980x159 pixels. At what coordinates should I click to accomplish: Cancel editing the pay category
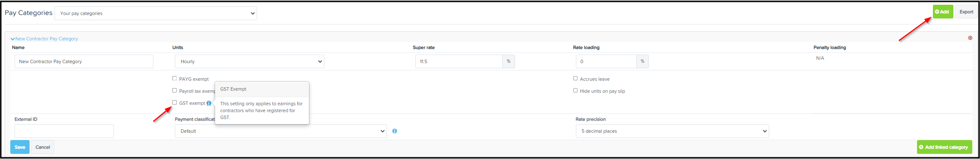pos(43,147)
